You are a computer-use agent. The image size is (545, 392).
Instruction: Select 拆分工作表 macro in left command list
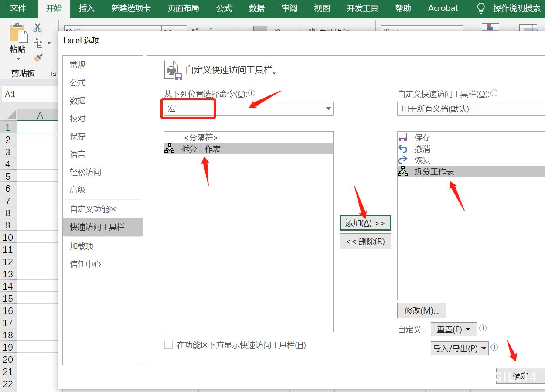(x=249, y=149)
